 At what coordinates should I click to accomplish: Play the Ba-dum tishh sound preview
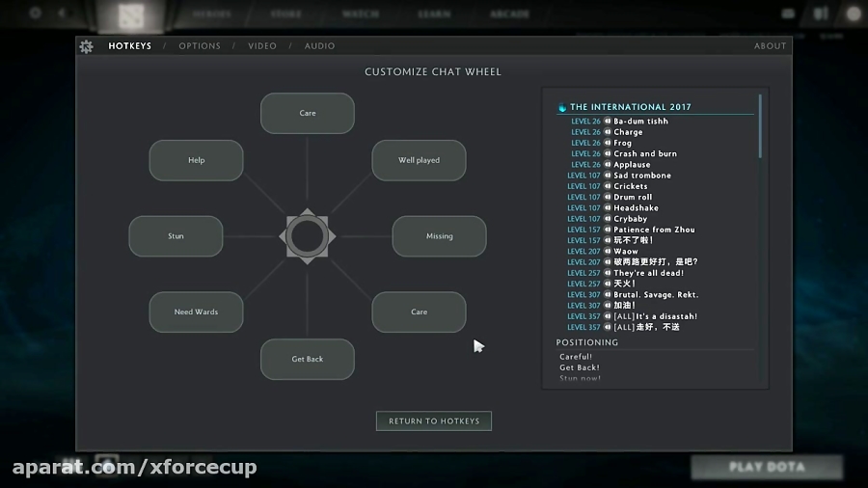608,122
